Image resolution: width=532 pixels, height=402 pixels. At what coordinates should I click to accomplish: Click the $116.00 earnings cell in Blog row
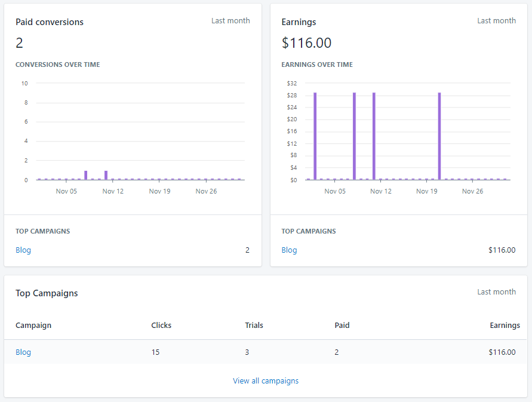tap(502, 352)
